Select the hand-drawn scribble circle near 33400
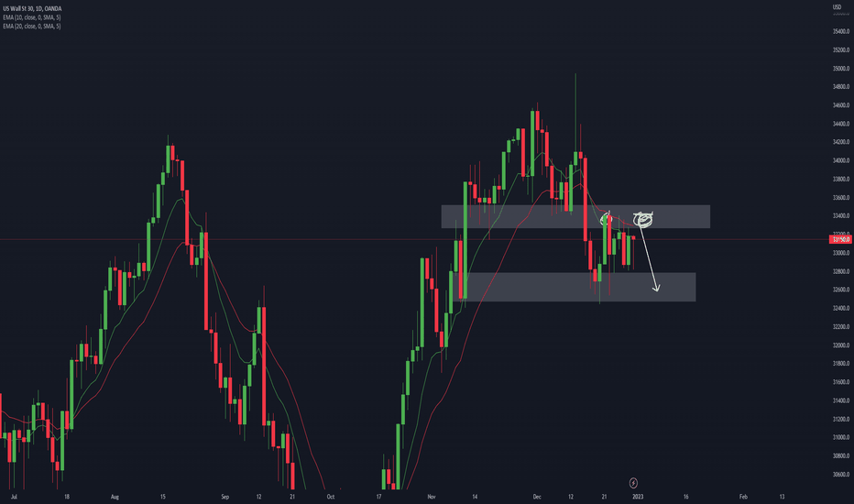 643,219
